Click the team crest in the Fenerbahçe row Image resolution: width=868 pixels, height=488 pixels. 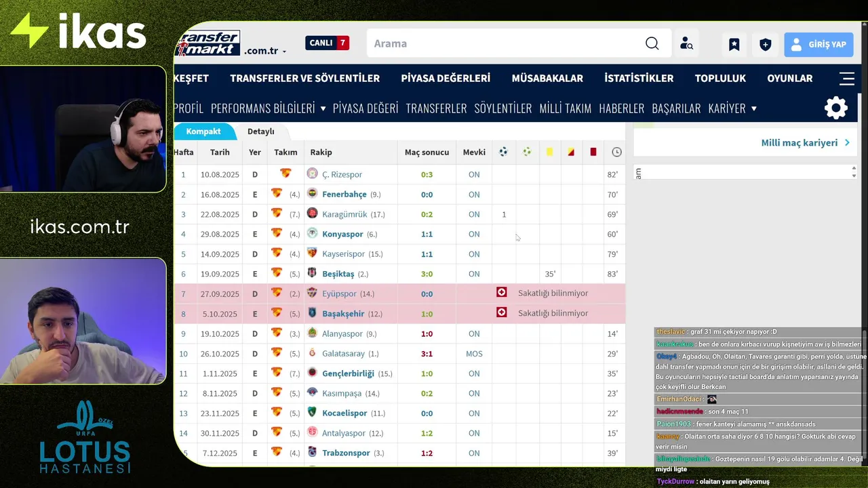pos(277,193)
